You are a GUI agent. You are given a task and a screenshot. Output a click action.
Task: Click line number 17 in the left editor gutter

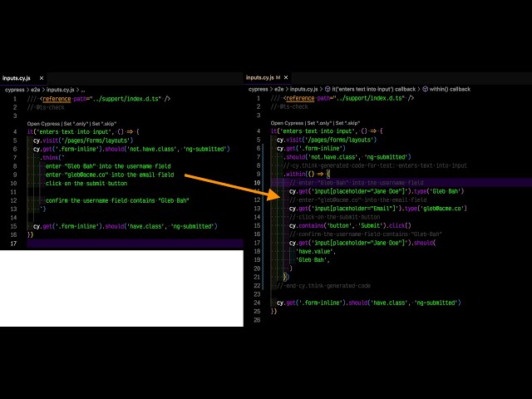pyautogui.click(x=13, y=244)
